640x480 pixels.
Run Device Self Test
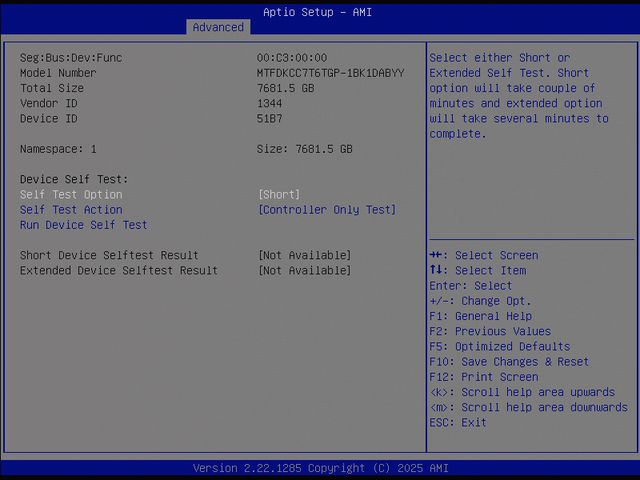pos(84,225)
